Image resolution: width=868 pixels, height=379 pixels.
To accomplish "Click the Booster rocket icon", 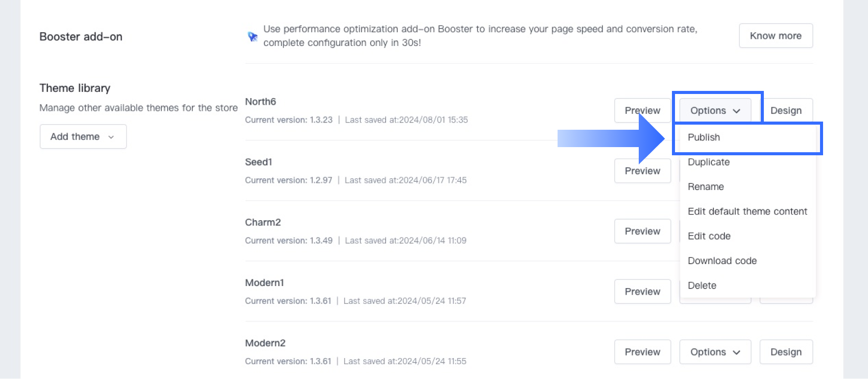I will [252, 37].
